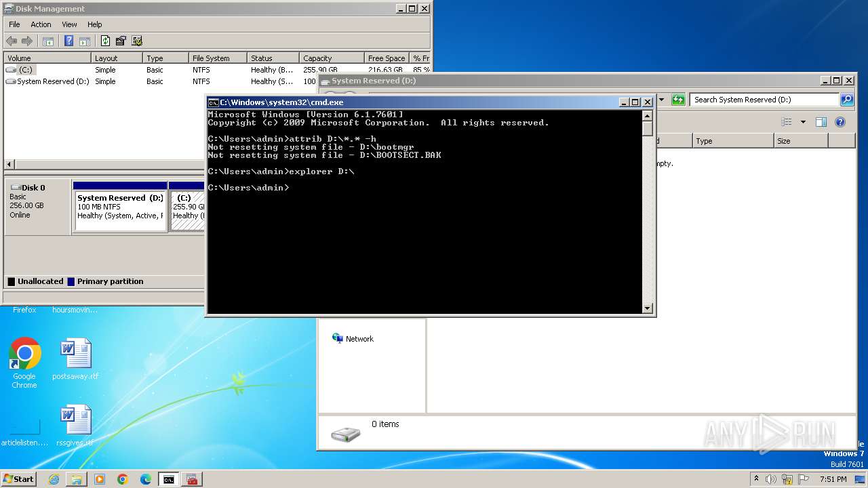Sort volumes by the Type column in Disk Management
The height and width of the screenshot is (488, 868).
point(165,58)
